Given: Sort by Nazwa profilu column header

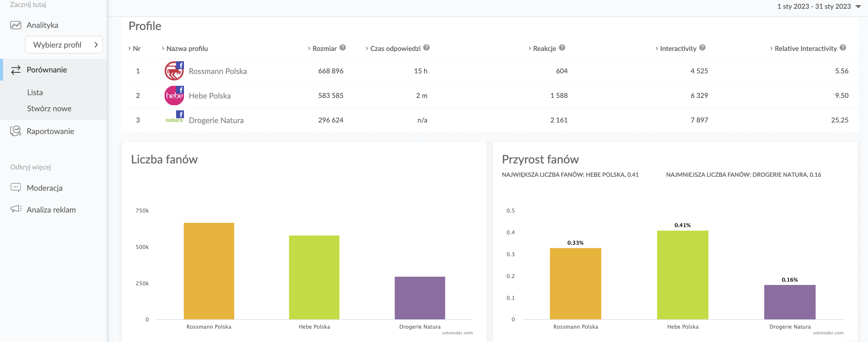Looking at the screenshot, I should [187, 49].
